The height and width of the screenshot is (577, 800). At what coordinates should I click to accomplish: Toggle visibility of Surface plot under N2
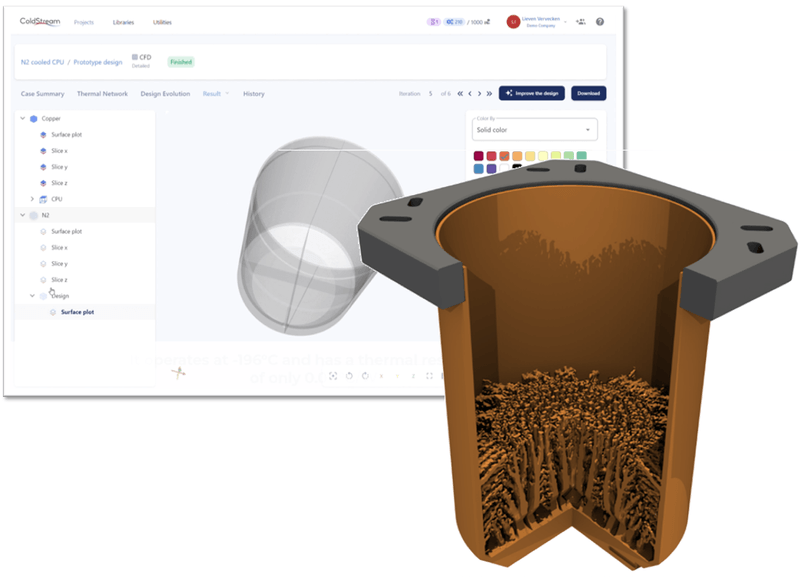pos(43,230)
